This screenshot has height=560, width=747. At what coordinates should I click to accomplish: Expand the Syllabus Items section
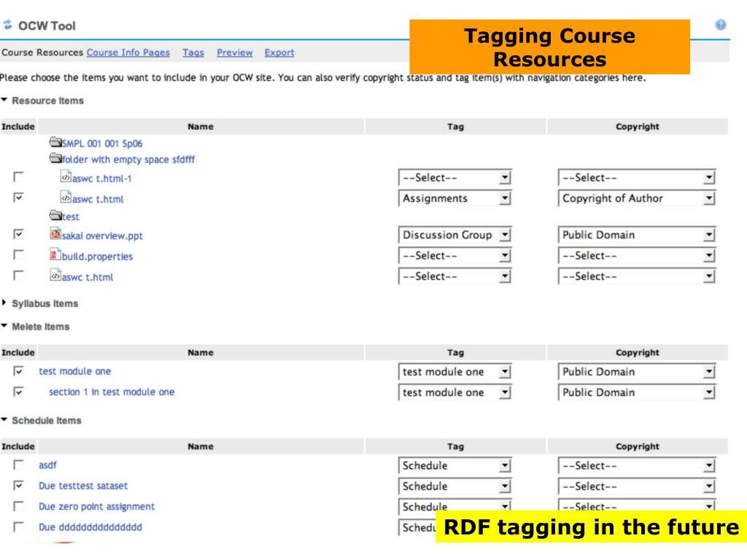pyautogui.click(x=4, y=303)
